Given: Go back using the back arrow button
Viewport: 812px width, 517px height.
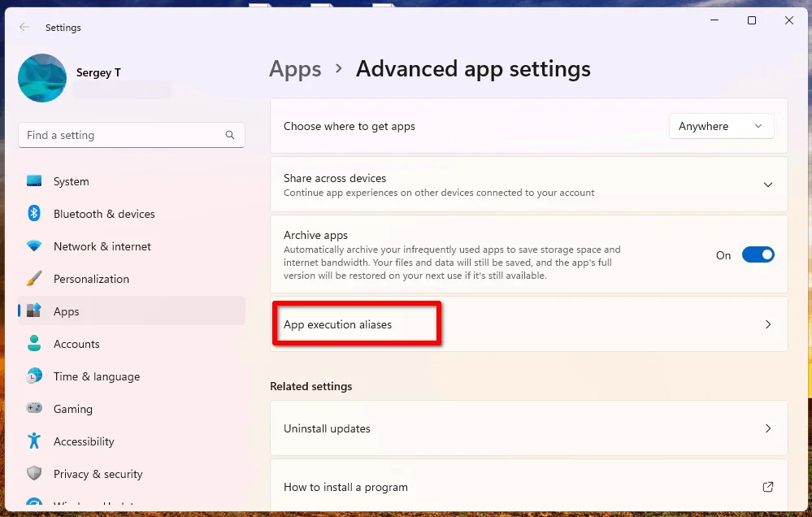Looking at the screenshot, I should pos(24,28).
